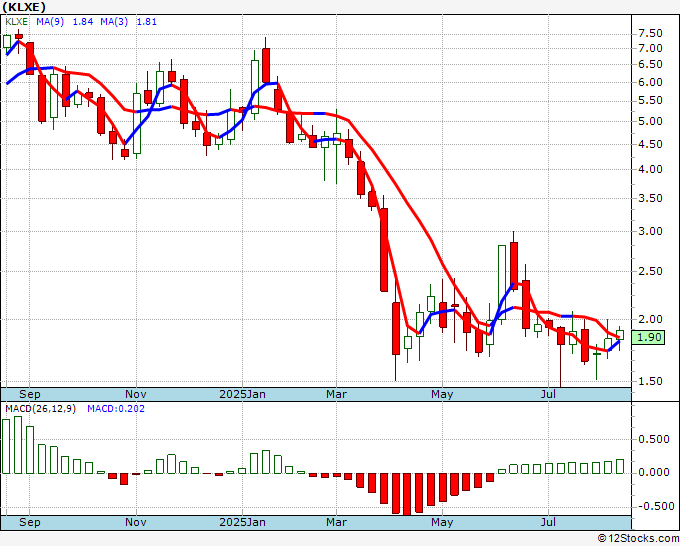Click the (KLXE) chart title

pyautogui.click(x=24, y=7)
